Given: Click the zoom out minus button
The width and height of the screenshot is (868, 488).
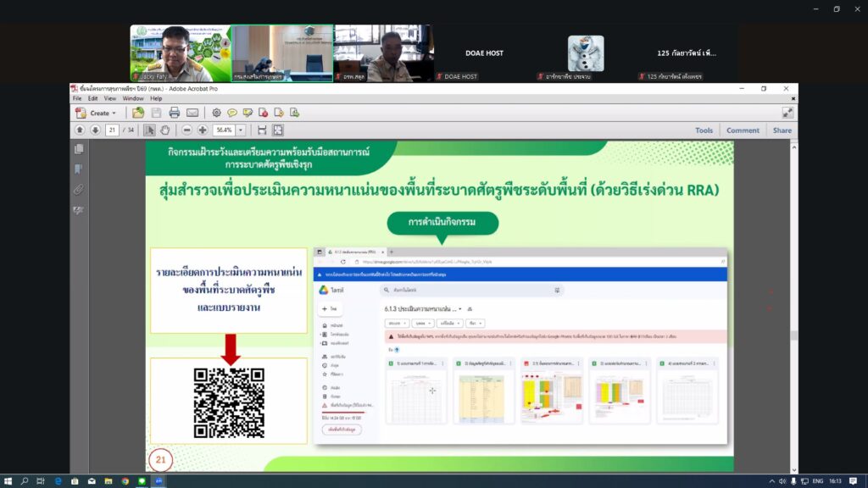Looking at the screenshot, I should click(186, 130).
